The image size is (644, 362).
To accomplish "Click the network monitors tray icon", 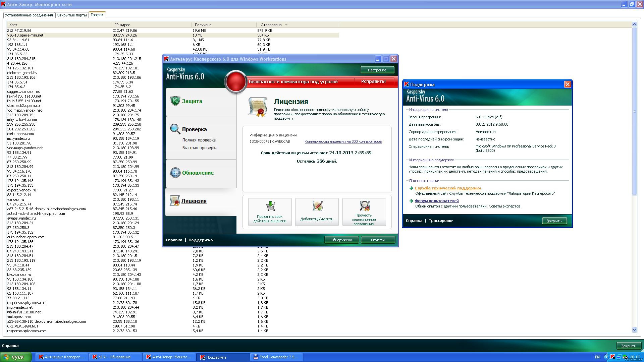I will (x=619, y=357).
